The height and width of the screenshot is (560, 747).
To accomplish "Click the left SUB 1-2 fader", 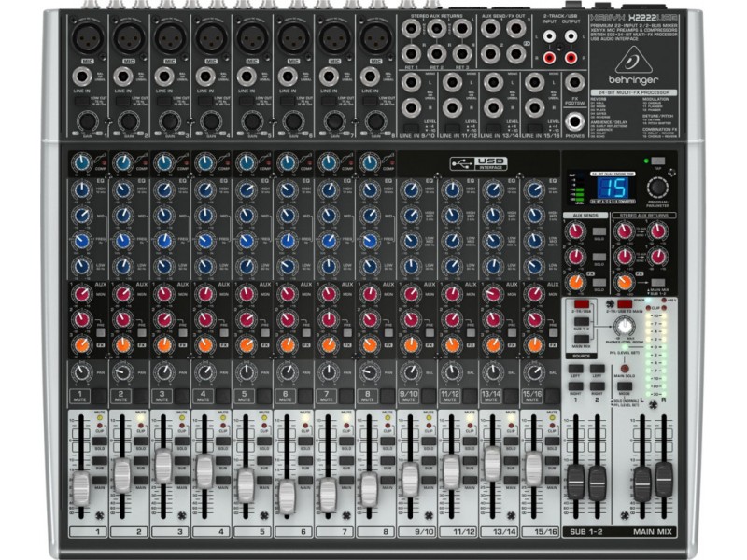I will click(x=575, y=482).
